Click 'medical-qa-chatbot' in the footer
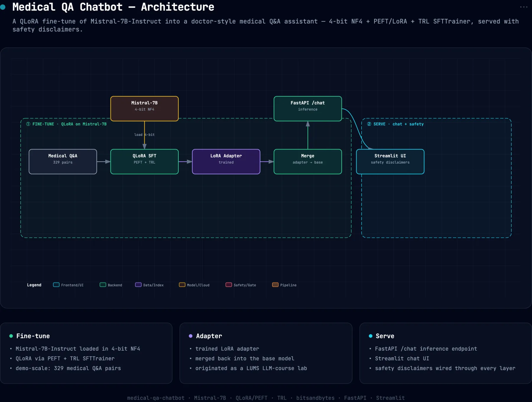 pyautogui.click(x=156, y=398)
